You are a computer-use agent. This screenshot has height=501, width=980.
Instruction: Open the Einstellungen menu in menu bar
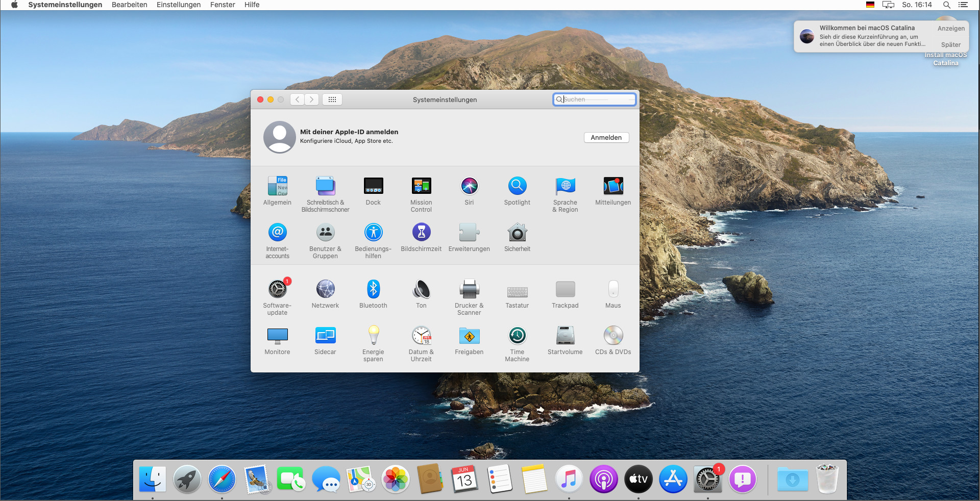179,5
